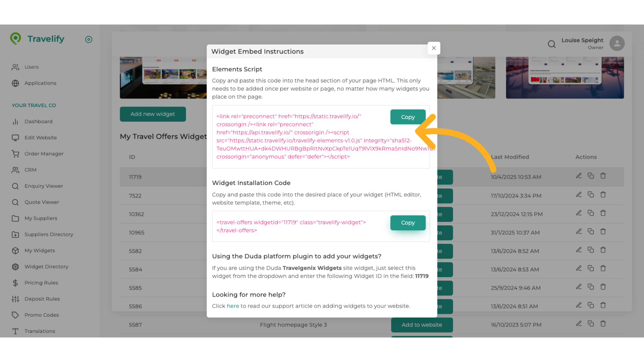The height and width of the screenshot is (362, 644).
Task: Open search with the magnifier icon
Action: coord(551,44)
